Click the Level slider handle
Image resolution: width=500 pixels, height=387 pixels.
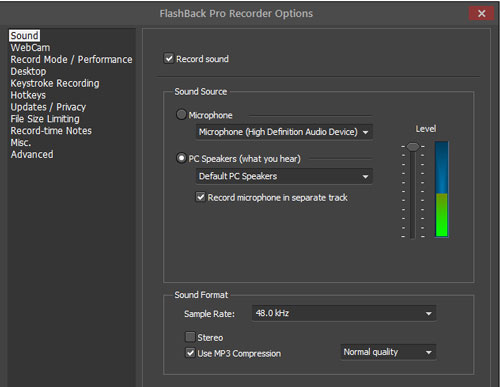pos(413,147)
